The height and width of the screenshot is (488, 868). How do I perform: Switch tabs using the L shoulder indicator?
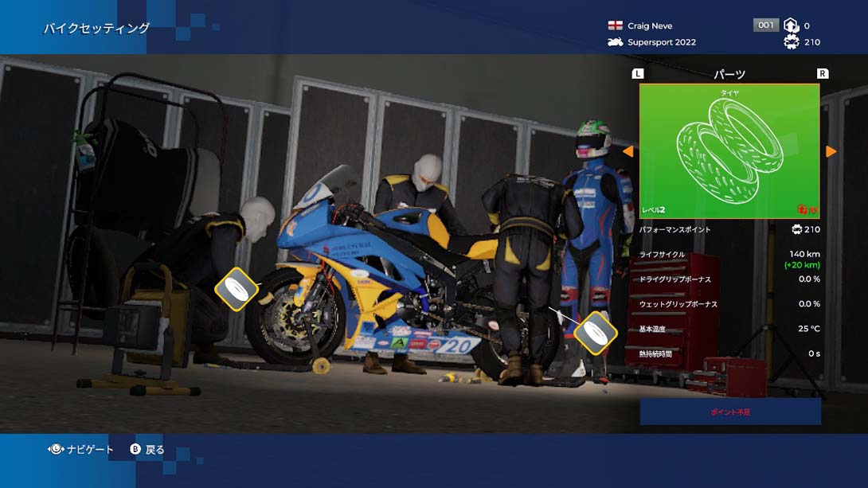637,72
